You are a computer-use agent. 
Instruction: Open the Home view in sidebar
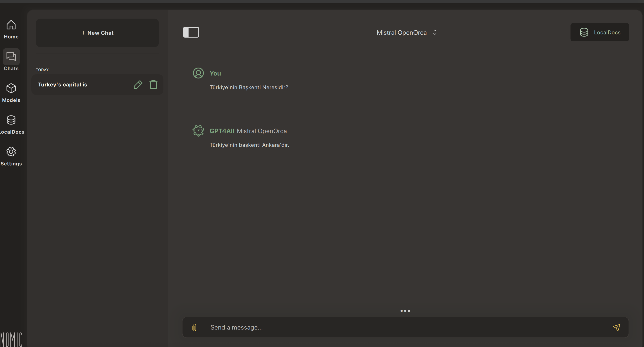11,29
